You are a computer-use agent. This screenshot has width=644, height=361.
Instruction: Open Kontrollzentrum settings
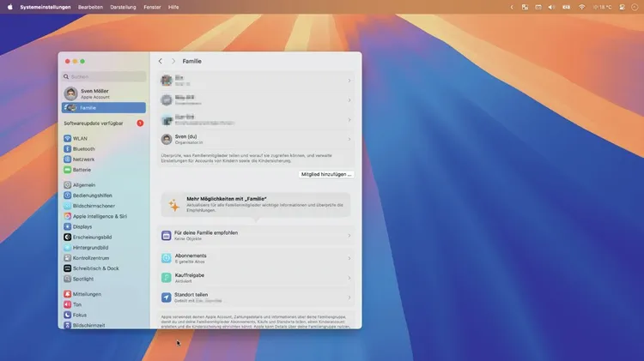click(x=104, y=258)
